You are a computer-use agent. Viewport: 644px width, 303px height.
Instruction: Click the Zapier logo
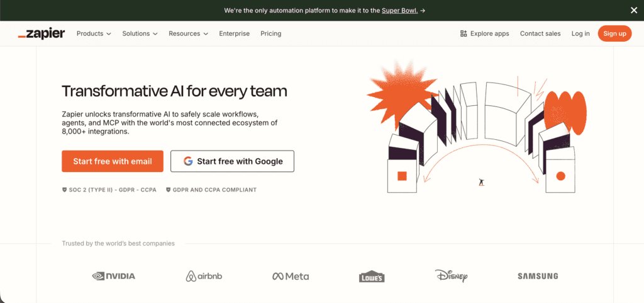tap(42, 34)
